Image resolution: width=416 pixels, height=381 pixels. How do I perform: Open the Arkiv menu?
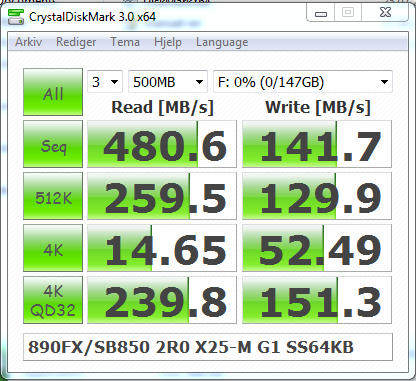coord(29,42)
